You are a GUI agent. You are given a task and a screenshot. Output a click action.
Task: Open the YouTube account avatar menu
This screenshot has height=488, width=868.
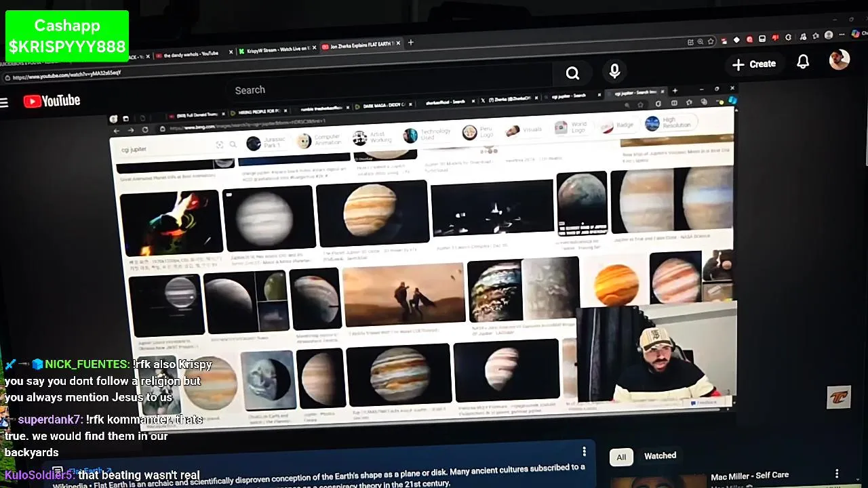(840, 60)
